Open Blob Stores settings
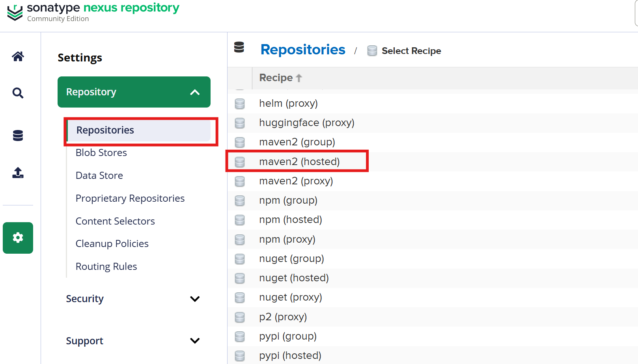Screen dimensions: 638x364 101,152
